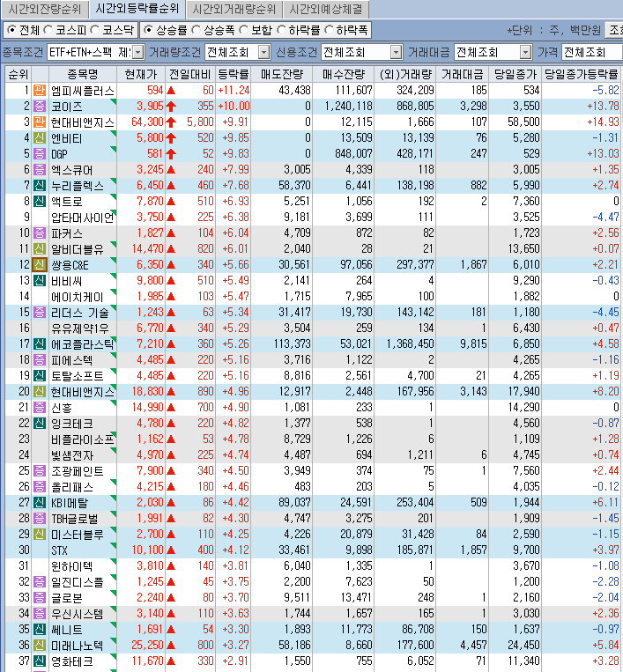Click current price 25,250 of 미래나노텍
Screen dimensions: 623x672
(147, 646)
